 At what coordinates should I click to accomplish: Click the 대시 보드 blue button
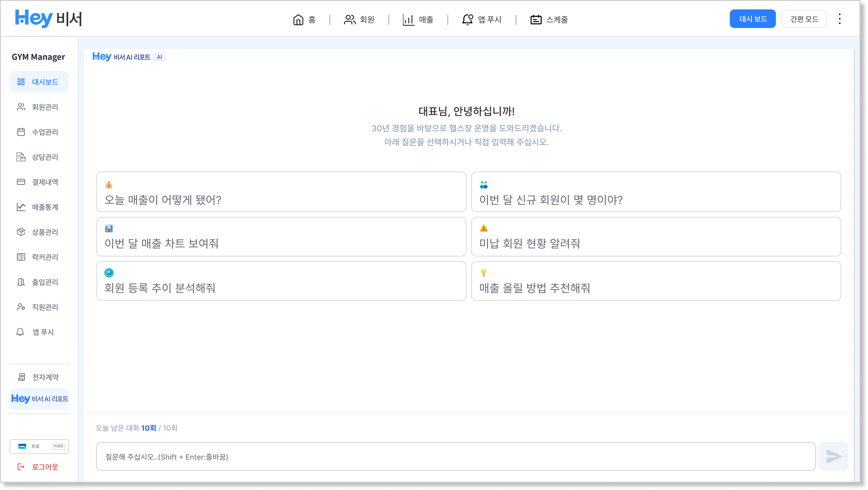(752, 19)
